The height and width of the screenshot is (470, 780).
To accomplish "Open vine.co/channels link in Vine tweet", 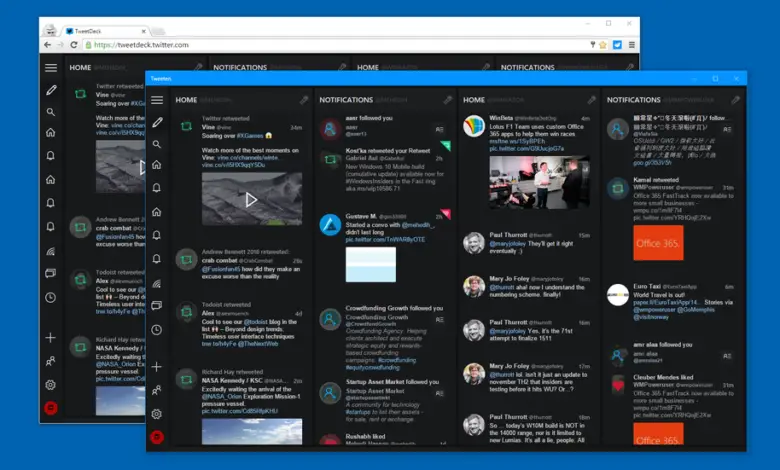I will pyautogui.click(x=248, y=158).
